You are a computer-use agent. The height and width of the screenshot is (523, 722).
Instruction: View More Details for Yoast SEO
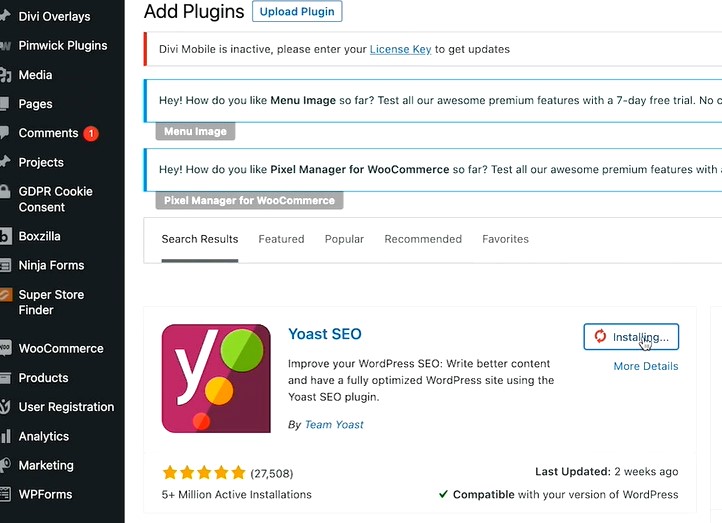645,366
